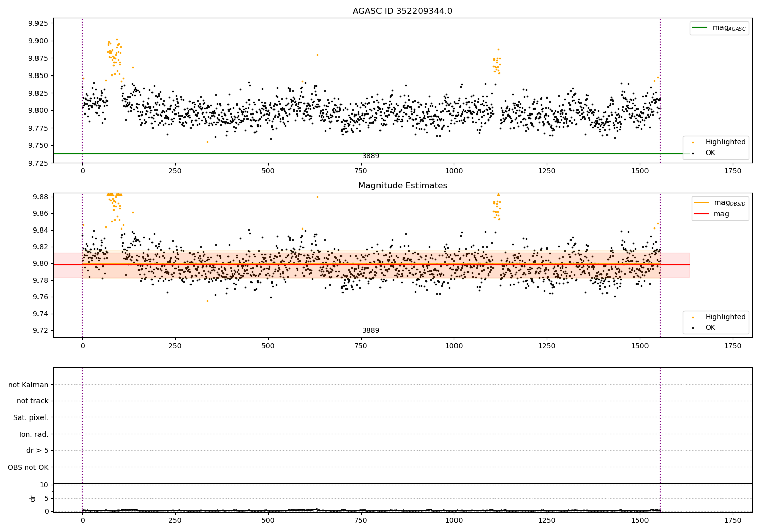Viewport: 760px width, 532px height.
Task: Click the '5' tick on the dr axis
Action: [x=46, y=498]
